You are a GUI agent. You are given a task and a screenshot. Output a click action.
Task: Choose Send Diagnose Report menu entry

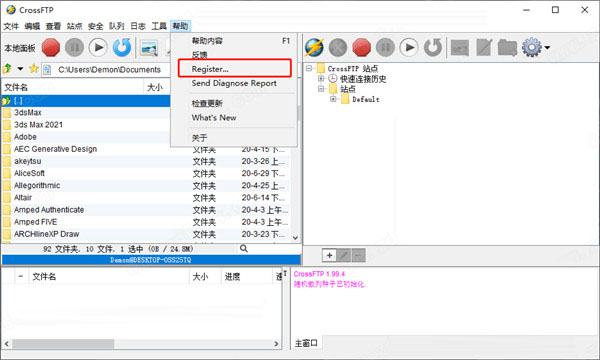[x=234, y=83]
